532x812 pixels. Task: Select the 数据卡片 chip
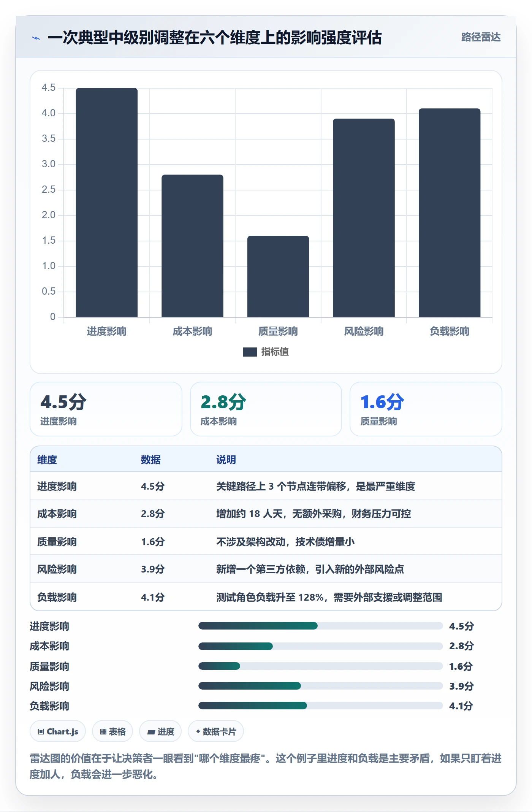pyautogui.click(x=216, y=731)
